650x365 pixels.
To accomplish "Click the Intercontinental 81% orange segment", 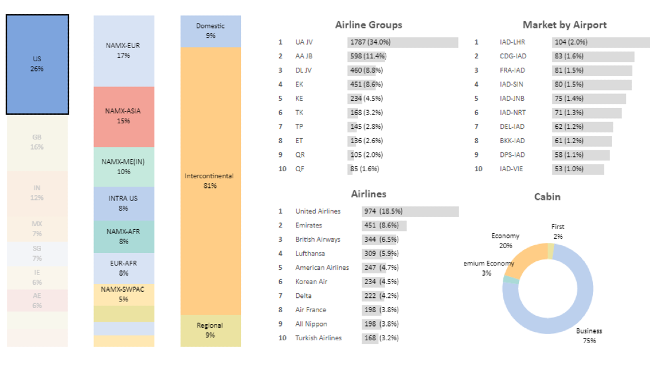I will pyautogui.click(x=211, y=181).
